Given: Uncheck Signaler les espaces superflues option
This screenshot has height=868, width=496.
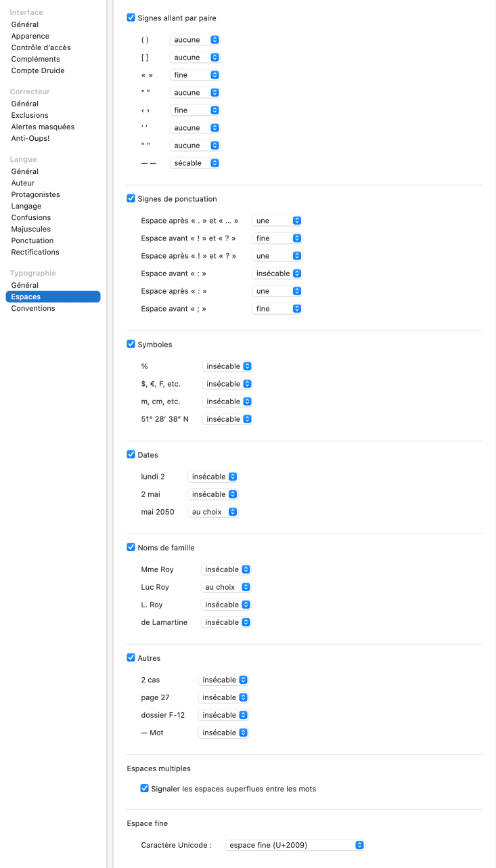Looking at the screenshot, I should [145, 788].
